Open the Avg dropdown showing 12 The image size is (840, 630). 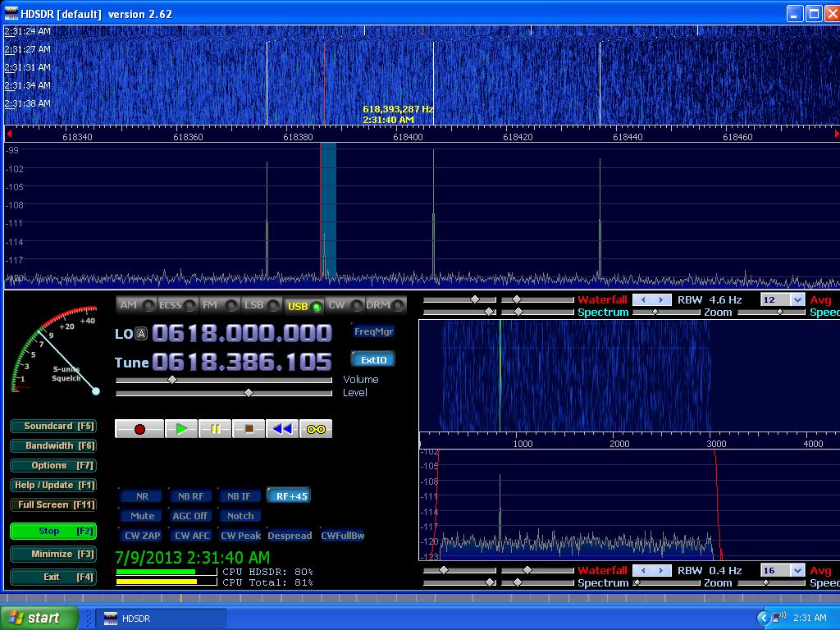tap(797, 300)
